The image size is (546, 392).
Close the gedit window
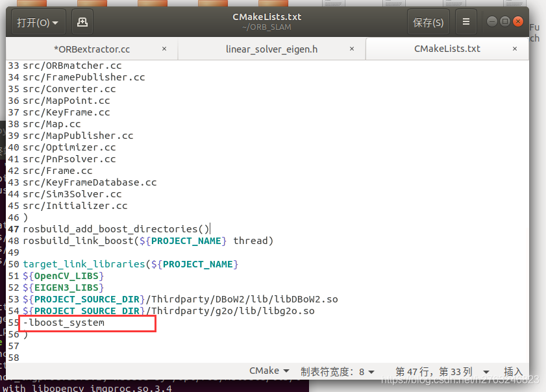[x=518, y=21]
